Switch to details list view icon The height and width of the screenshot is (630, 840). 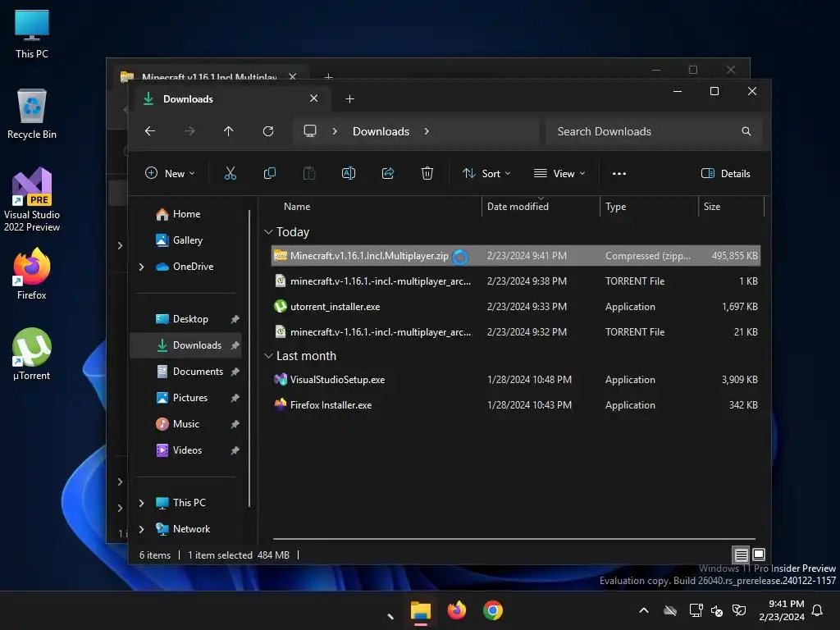pos(741,555)
